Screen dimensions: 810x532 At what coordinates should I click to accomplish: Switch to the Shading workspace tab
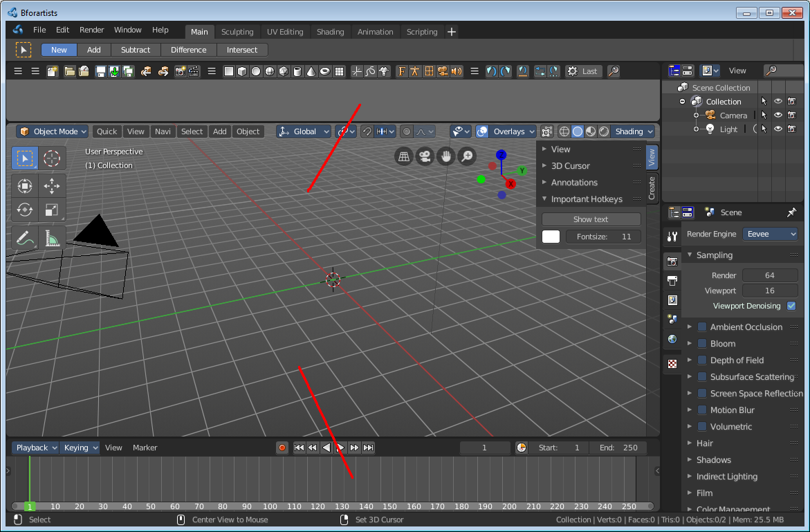(330, 32)
